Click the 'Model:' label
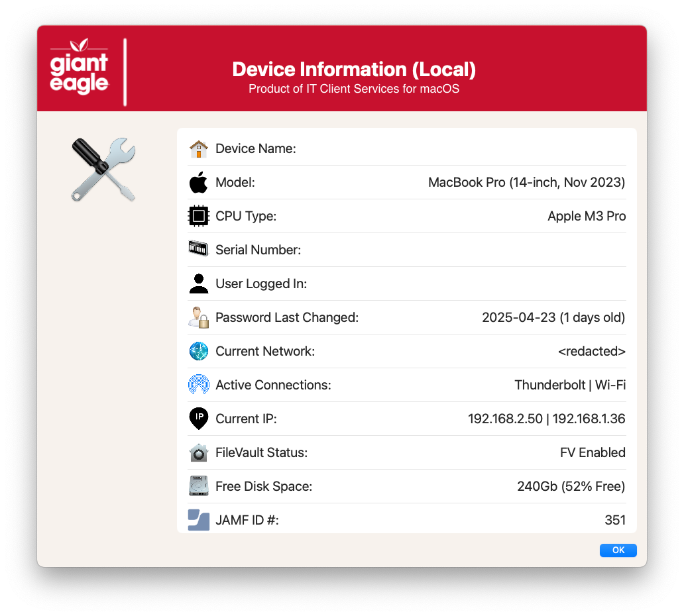The width and height of the screenshot is (684, 616). point(235,182)
